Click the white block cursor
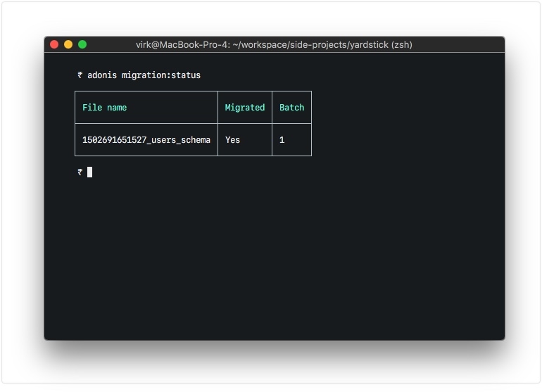The image size is (542, 392). point(90,172)
